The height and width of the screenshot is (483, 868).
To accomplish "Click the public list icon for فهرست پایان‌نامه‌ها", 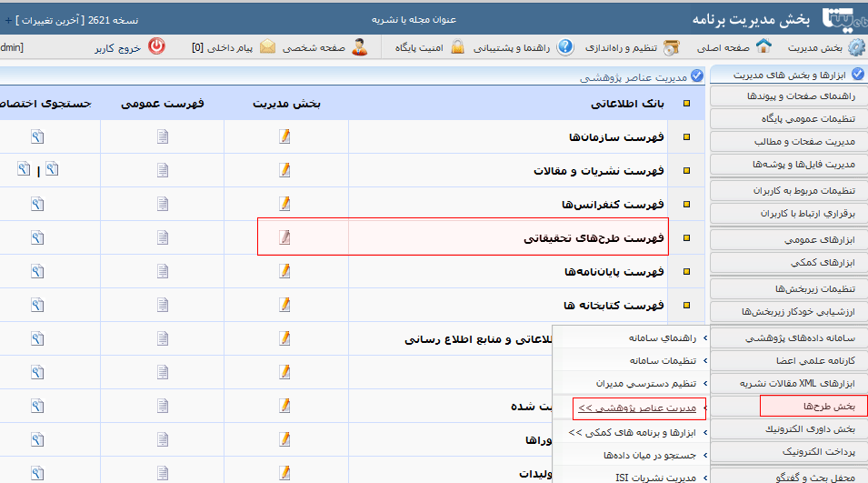I will (x=163, y=270).
